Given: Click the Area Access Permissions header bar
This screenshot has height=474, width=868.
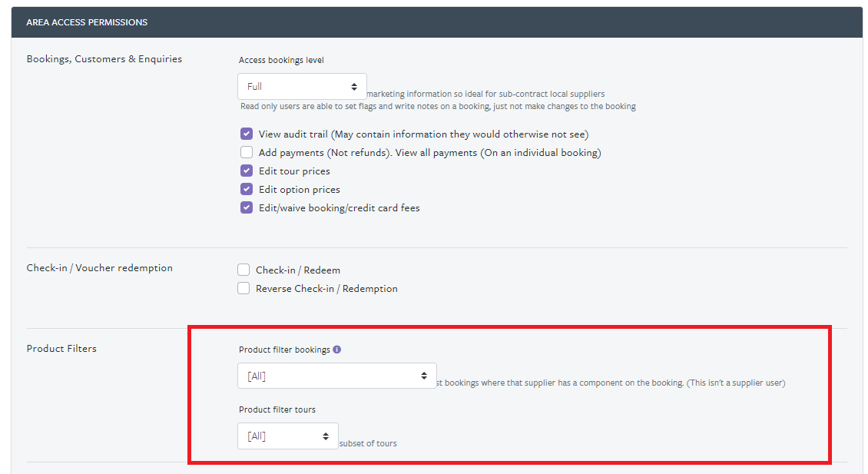Looking at the screenshot, I should [436, 22].
